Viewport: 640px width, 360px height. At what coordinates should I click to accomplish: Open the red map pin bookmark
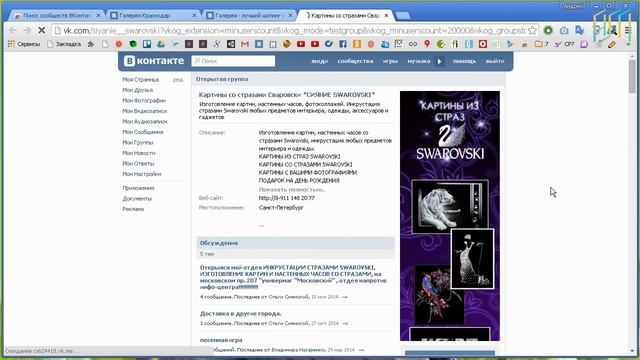(x=427, y=44)
